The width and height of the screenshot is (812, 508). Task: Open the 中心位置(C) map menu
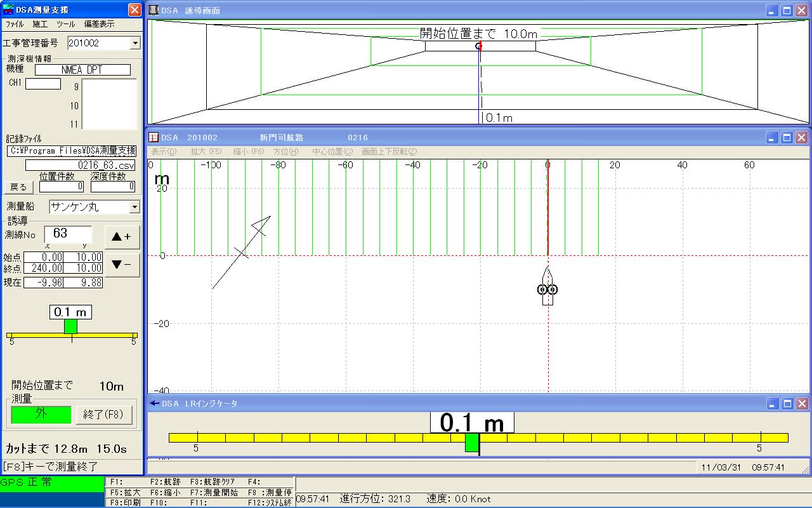tap(332, 152)
